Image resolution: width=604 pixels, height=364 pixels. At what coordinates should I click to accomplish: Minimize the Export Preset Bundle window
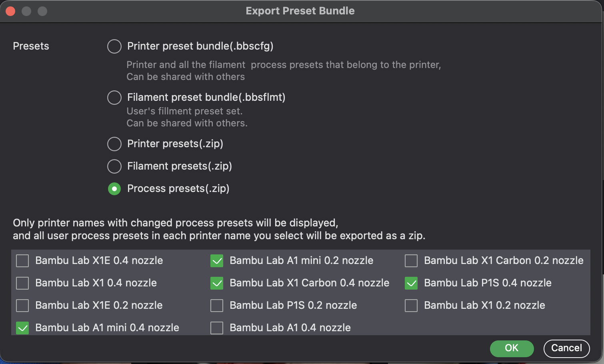pyautogui.click(x=26, y=11)
